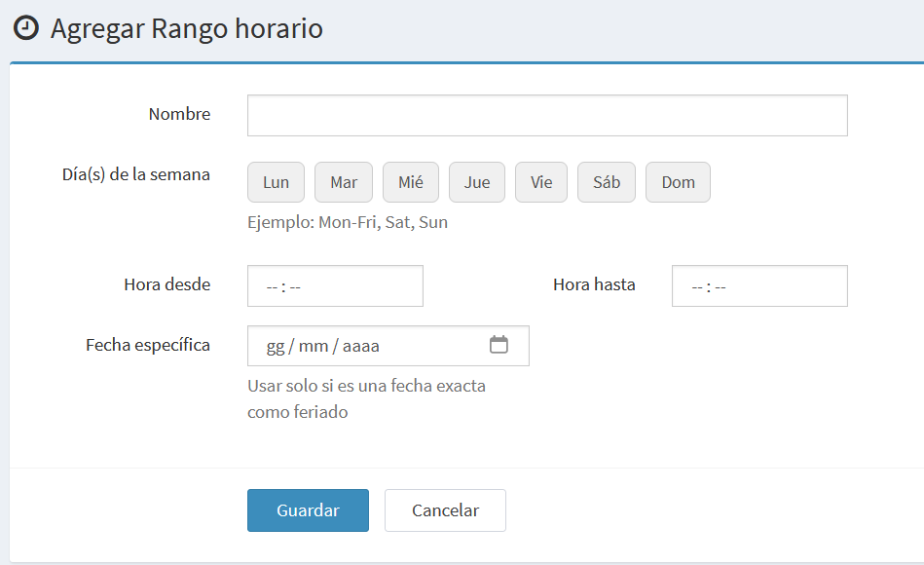
Task: Toggle the Sáb day button
Action: point(607,182)
